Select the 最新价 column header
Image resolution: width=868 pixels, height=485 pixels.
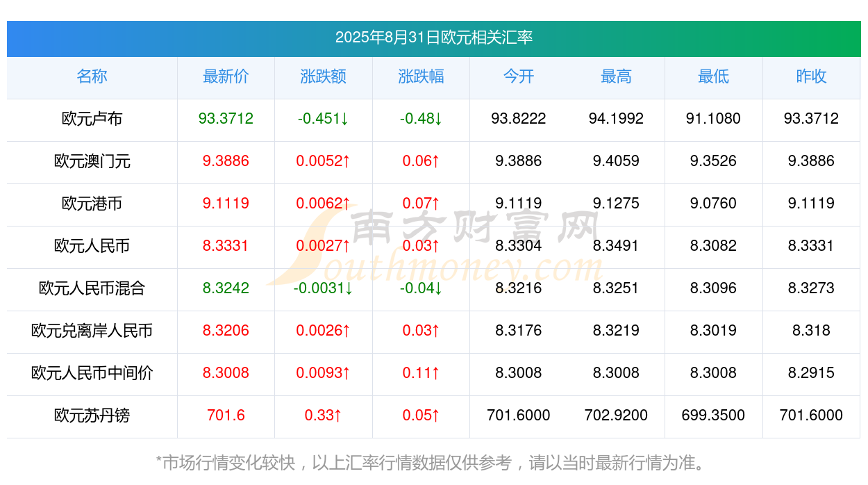click(x=226, y=76)
